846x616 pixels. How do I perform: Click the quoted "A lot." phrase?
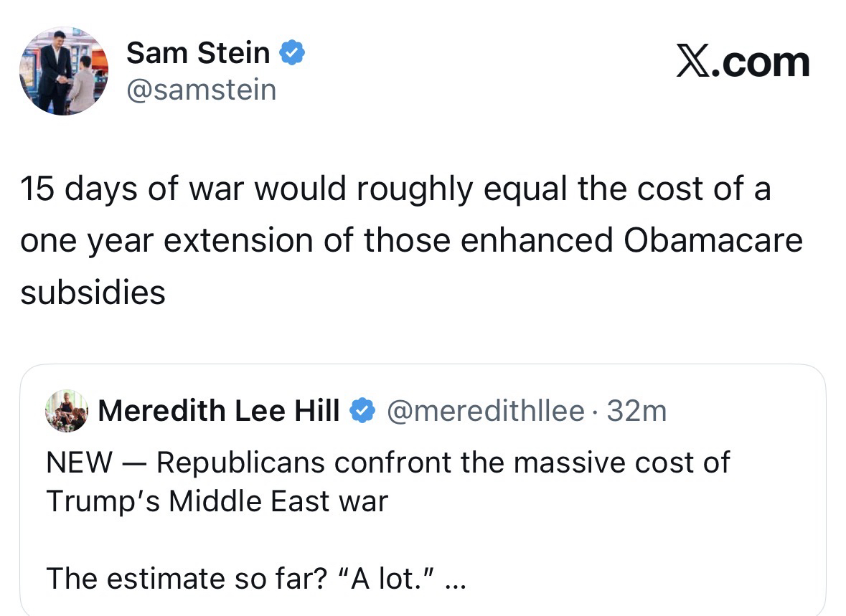(383, 578)
